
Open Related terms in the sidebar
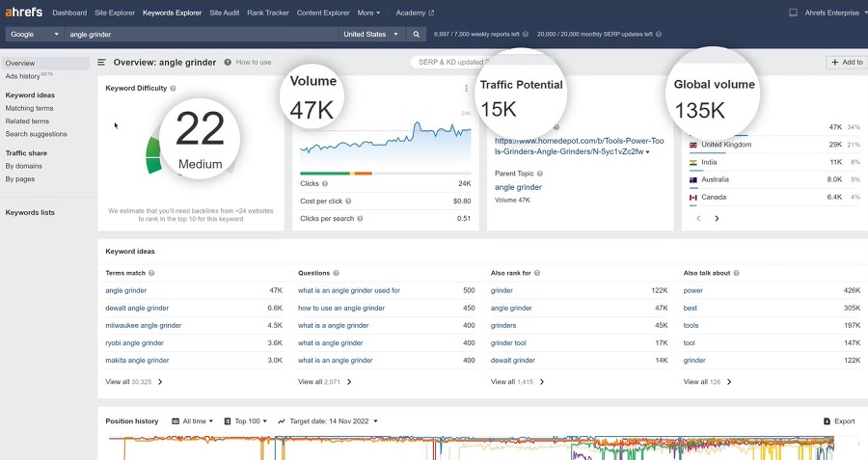(27, 122)
